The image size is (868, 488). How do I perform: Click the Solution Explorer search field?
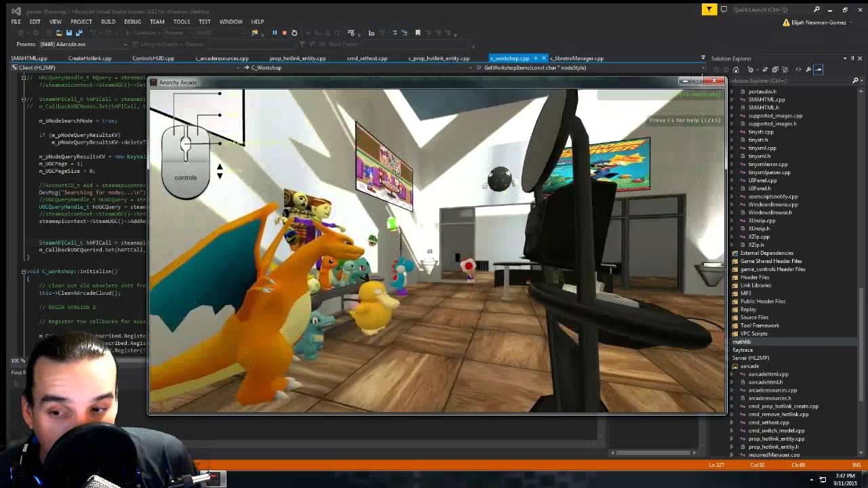pyautogui.click(x=788, y=81)
